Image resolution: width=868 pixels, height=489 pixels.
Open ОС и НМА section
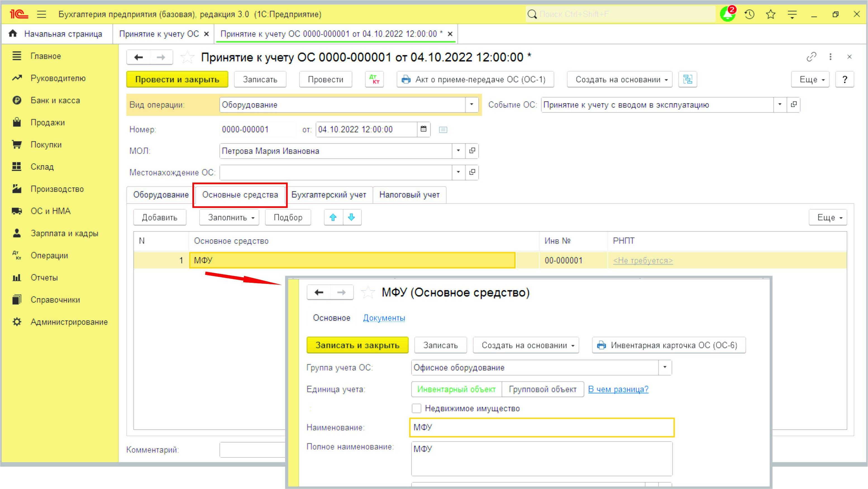(51, 211)
